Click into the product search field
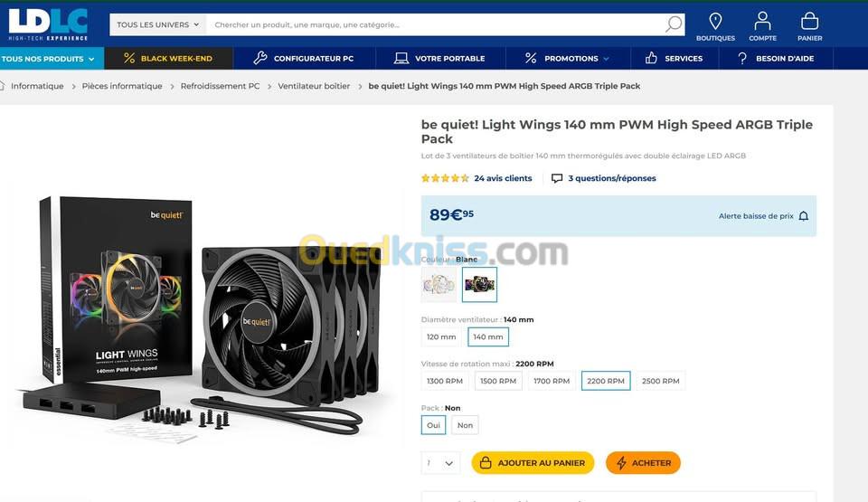Image resolution: width=868 pixels, height=502 pixels. tap(435, 25)
